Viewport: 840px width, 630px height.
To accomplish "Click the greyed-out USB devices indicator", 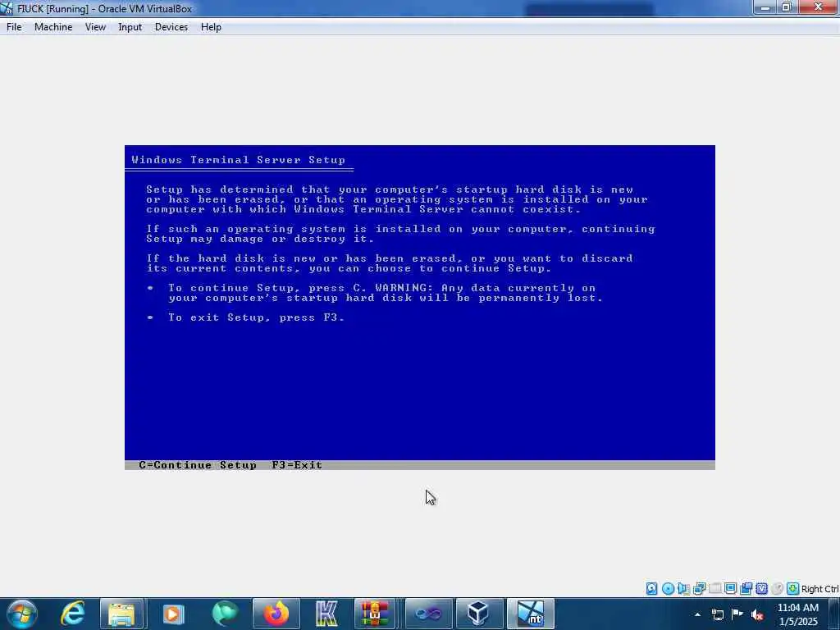I will (x=714, y=589).
